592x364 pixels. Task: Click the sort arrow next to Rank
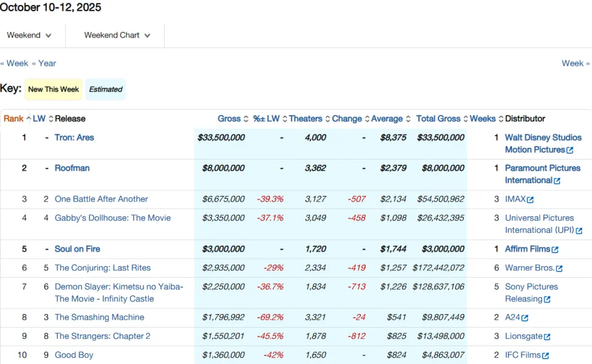[x=28, y=119]
